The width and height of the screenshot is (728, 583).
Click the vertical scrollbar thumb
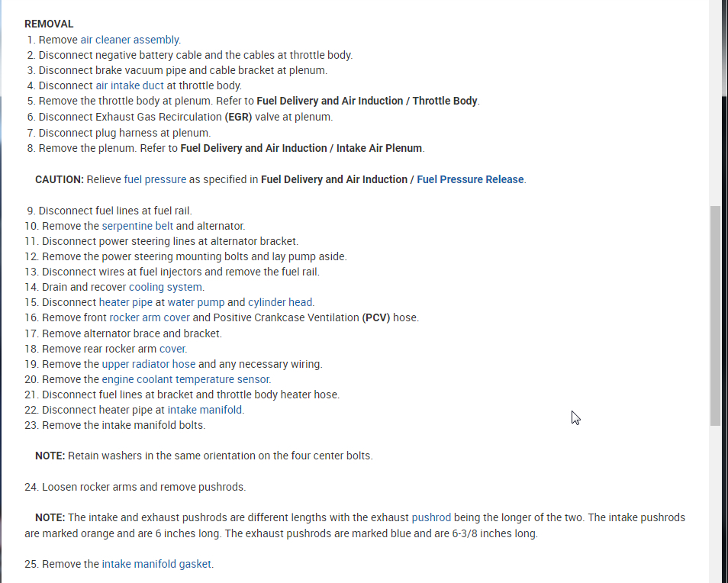715,314
